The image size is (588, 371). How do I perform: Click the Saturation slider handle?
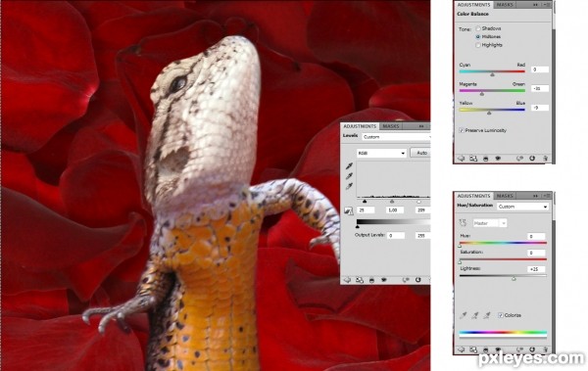tap(460, 262)
